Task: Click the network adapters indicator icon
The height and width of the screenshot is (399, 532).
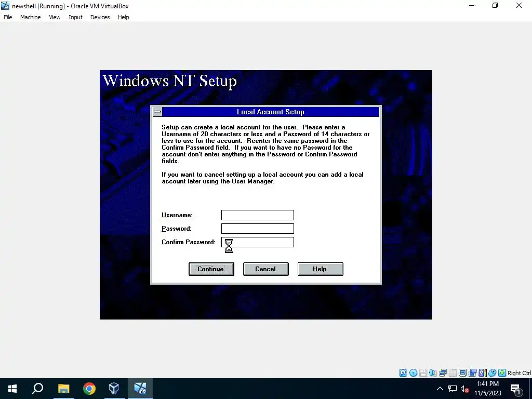Action: [443, 373]
